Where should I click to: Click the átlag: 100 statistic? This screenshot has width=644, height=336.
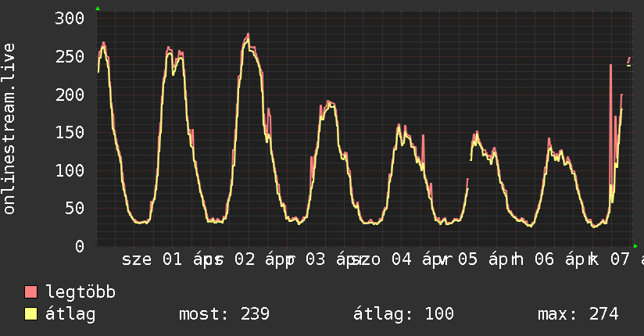[404, 314]
